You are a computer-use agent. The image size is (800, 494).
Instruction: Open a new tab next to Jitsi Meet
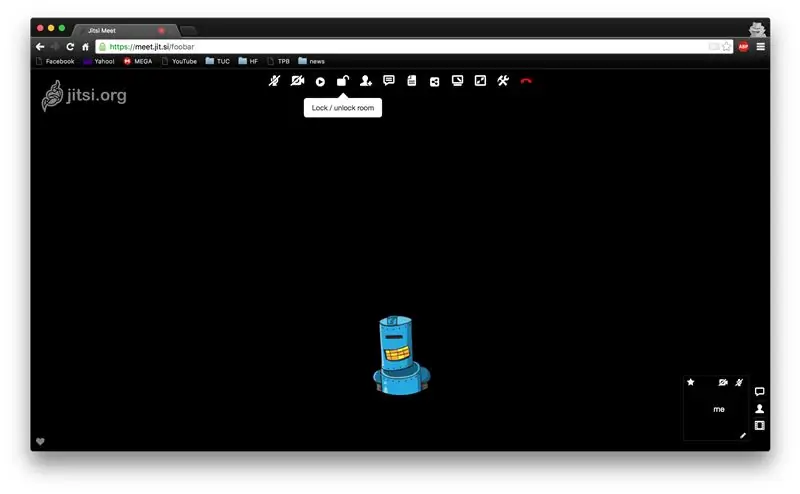click(188, 31)
